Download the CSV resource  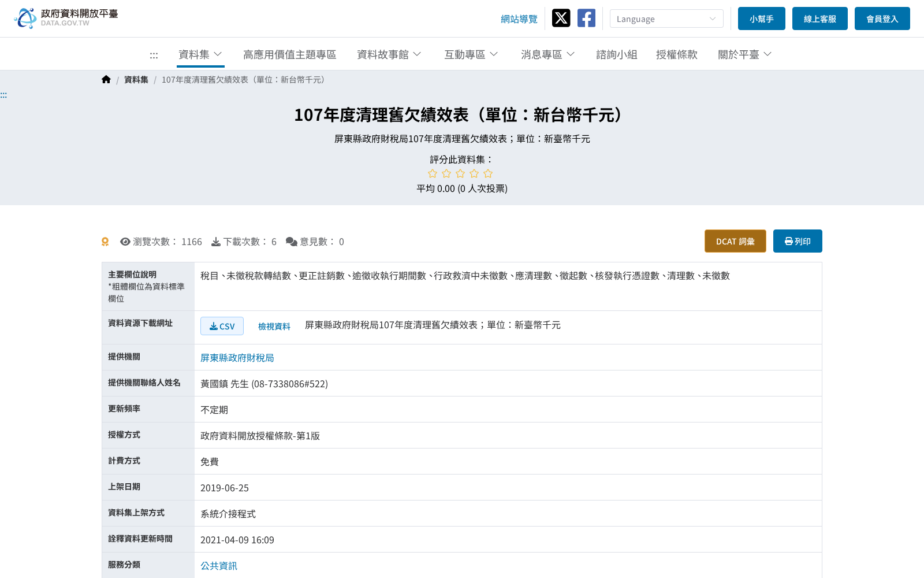pos(222,326)
